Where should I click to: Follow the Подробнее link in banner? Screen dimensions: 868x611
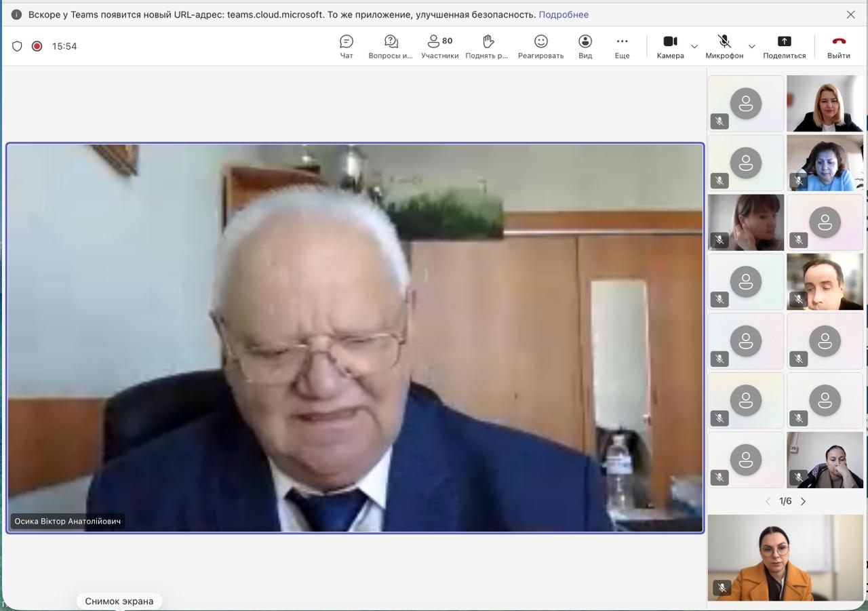click(x=564, y=14)
